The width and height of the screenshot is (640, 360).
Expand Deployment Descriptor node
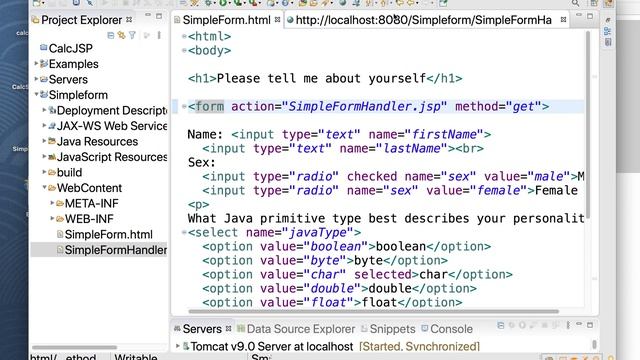(44, 110)
